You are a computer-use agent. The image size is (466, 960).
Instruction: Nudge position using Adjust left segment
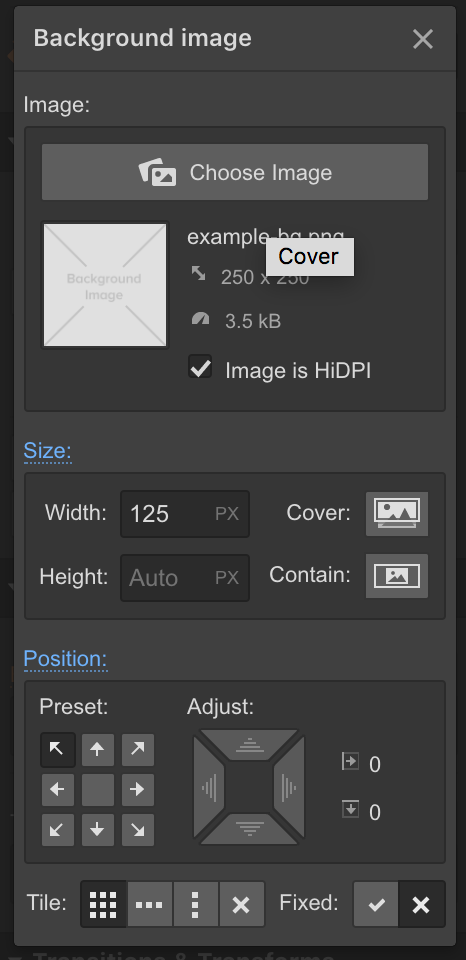pos(208,787)
